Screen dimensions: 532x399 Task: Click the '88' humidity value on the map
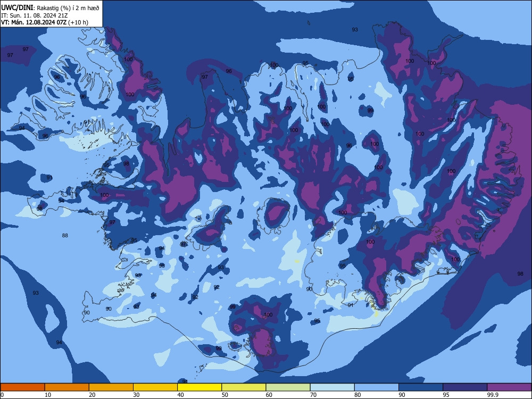coord(65,236)
